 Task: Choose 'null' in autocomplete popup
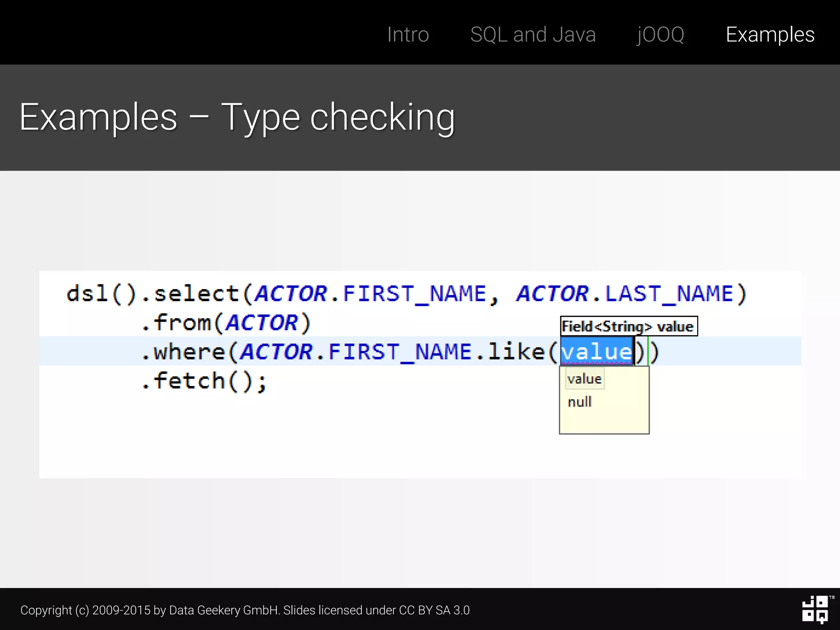point(580,402)
